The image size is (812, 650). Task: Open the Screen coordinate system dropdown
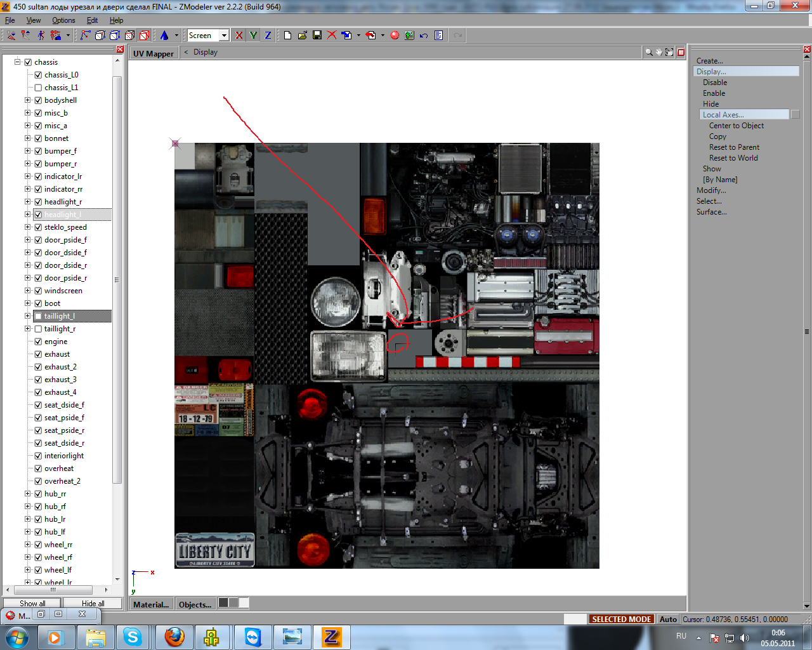coord(224,36)
